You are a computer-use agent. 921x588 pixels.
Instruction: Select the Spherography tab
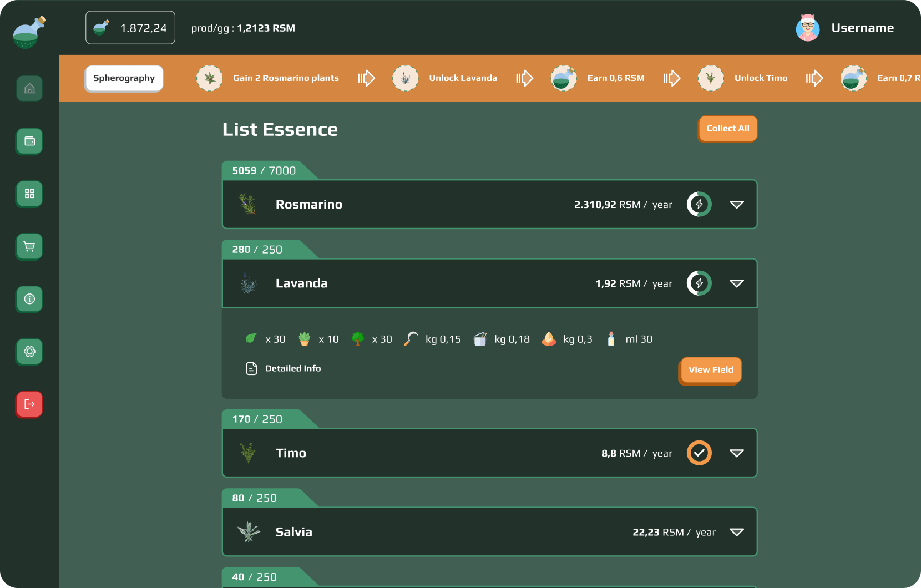[x=124, y=78]
